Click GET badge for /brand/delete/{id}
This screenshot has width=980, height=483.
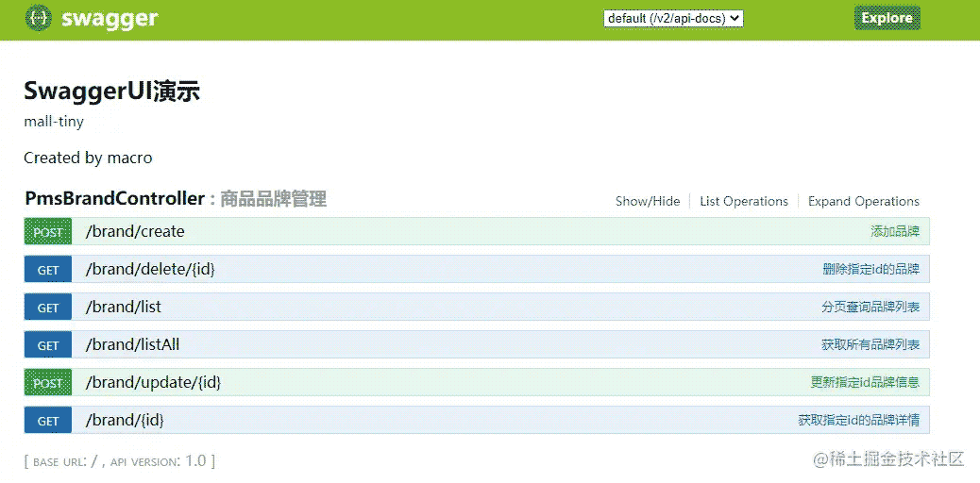click(48, 270)
